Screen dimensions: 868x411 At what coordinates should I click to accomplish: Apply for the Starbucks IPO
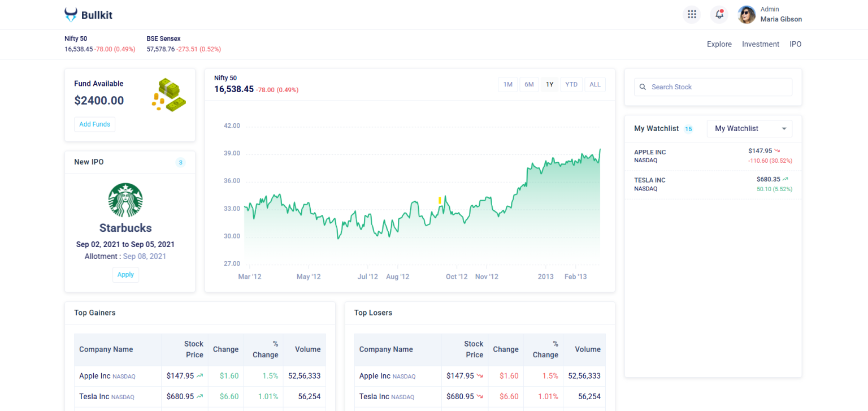coord(125,274)
